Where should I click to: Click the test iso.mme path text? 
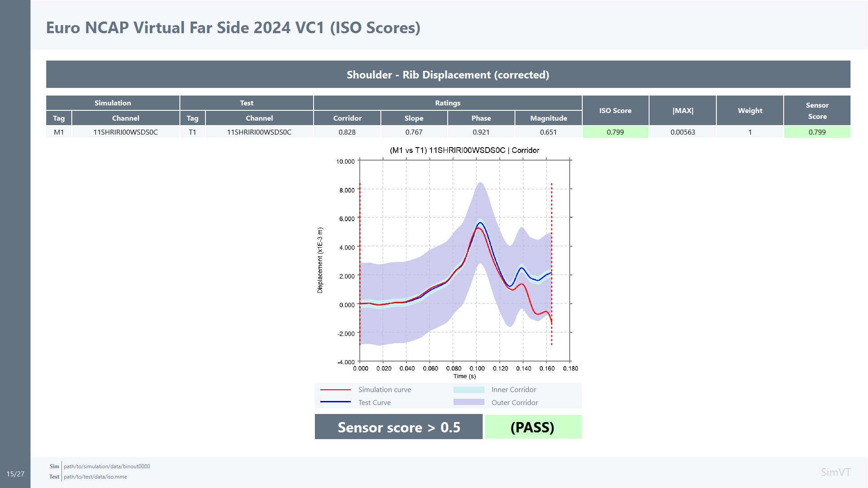95,477
